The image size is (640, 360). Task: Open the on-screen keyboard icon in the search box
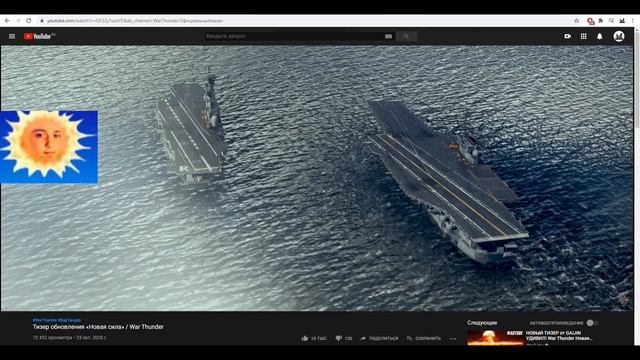click(388, 36)
